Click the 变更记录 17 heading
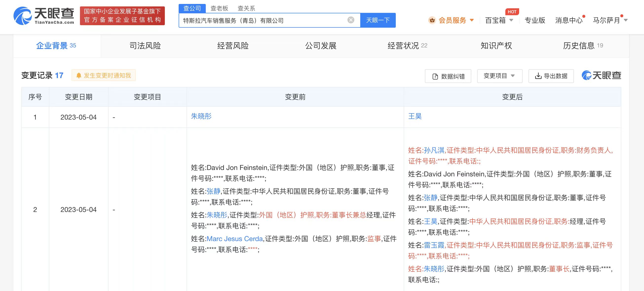The height and width of the screenshot is (291, 644). (x=42, y=75)
